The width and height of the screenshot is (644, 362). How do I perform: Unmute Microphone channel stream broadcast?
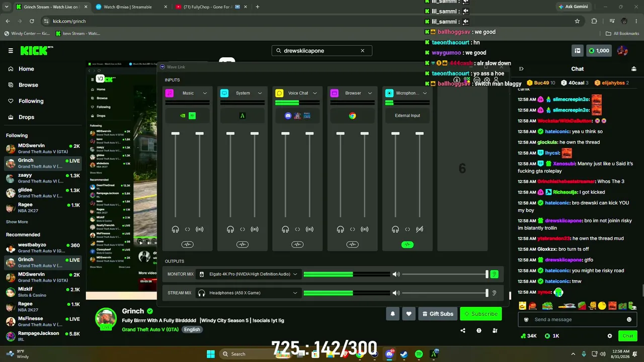tap(420, 229)
